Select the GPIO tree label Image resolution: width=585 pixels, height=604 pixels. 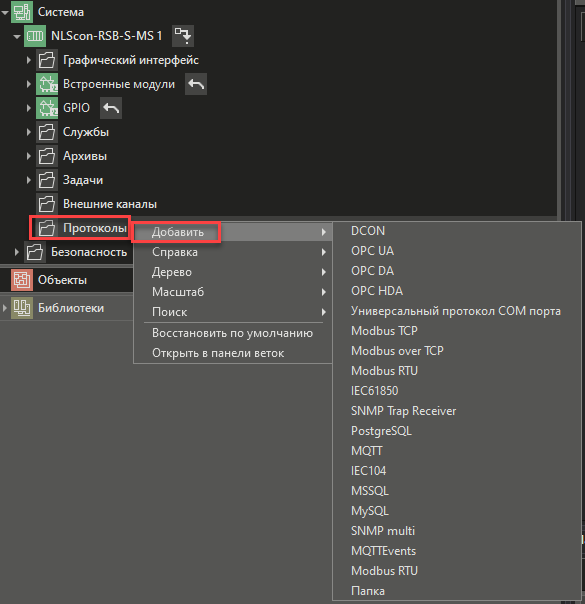[76, 108]
